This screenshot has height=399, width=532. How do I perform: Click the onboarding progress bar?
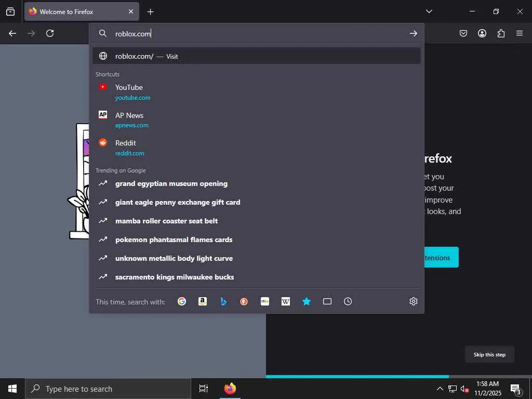tap(399, 377)
